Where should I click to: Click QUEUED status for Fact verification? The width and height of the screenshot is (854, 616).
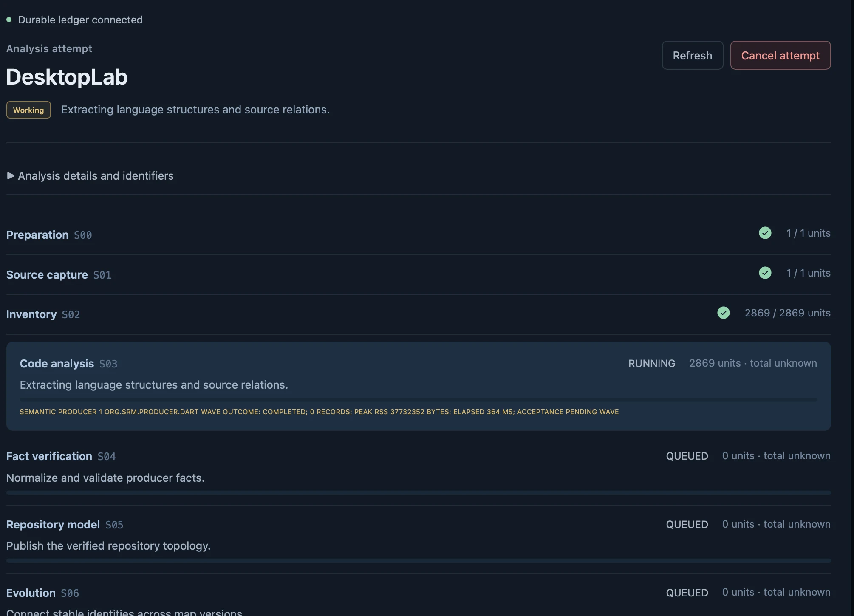click(687, 456)
